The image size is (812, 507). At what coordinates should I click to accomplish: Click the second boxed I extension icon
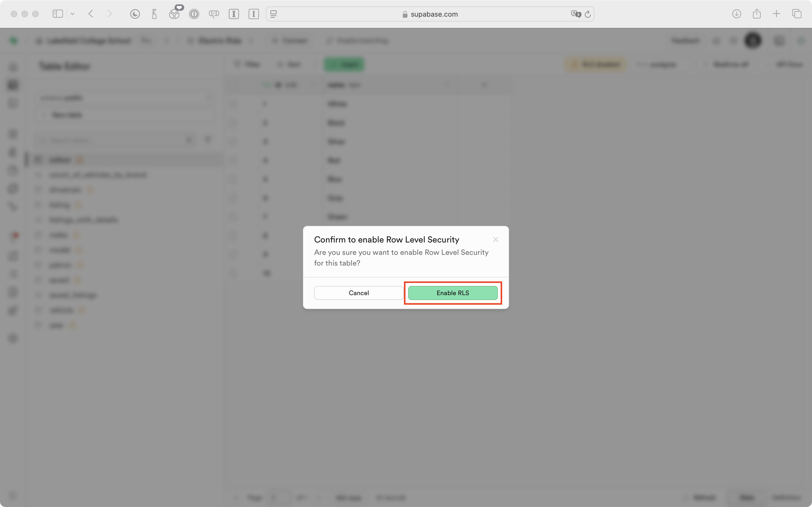click(x=253, y=14)
